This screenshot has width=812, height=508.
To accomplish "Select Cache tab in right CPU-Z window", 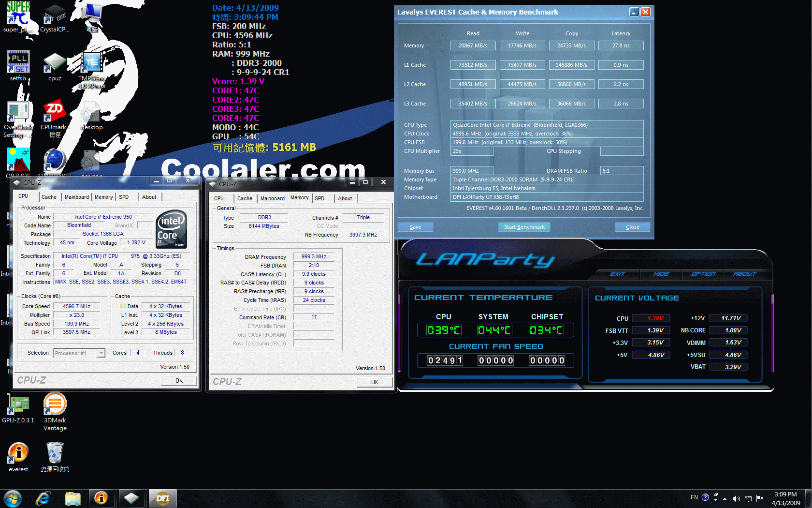I will click(245, 198).
